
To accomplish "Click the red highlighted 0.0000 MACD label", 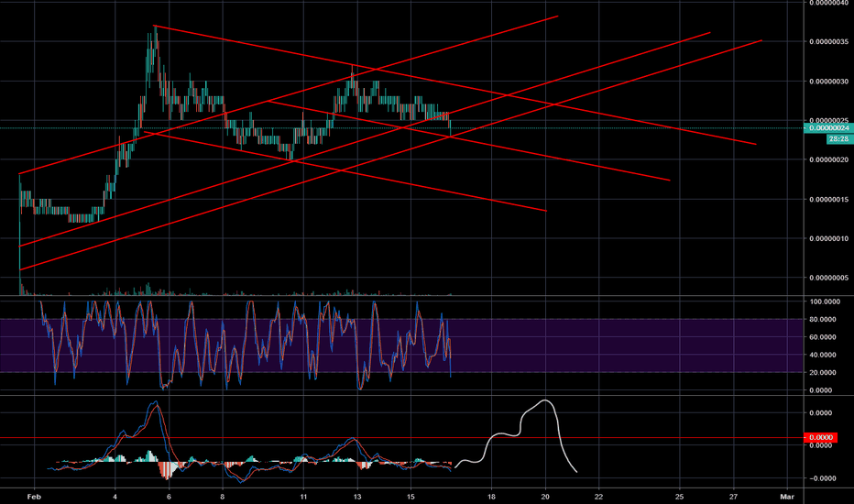I will 821,437.
